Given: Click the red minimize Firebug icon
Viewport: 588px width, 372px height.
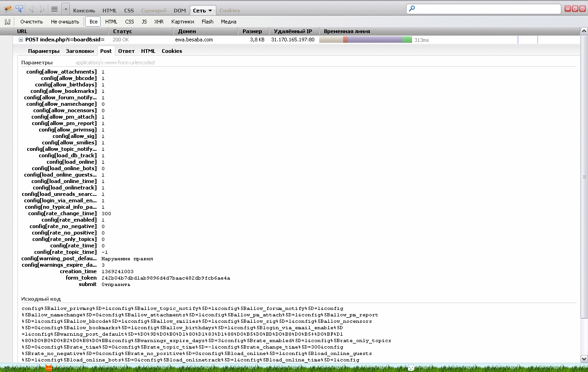Looking at the screenshot, I should point(568,9).
